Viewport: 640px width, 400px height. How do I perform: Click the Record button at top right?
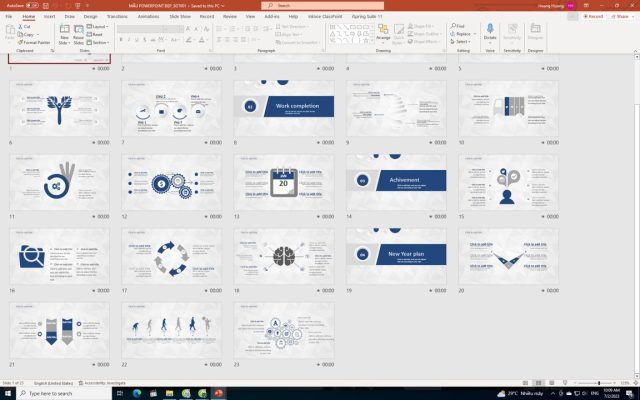593,16
